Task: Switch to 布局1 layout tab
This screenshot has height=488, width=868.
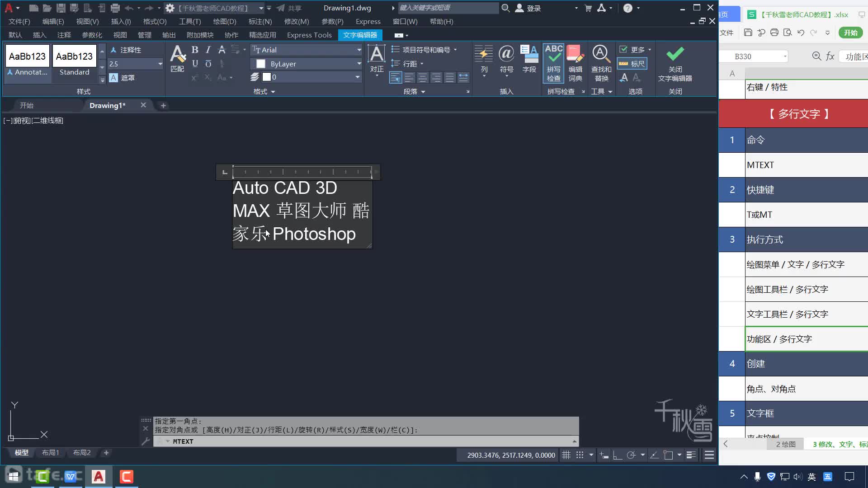Action: click(50, 453)
